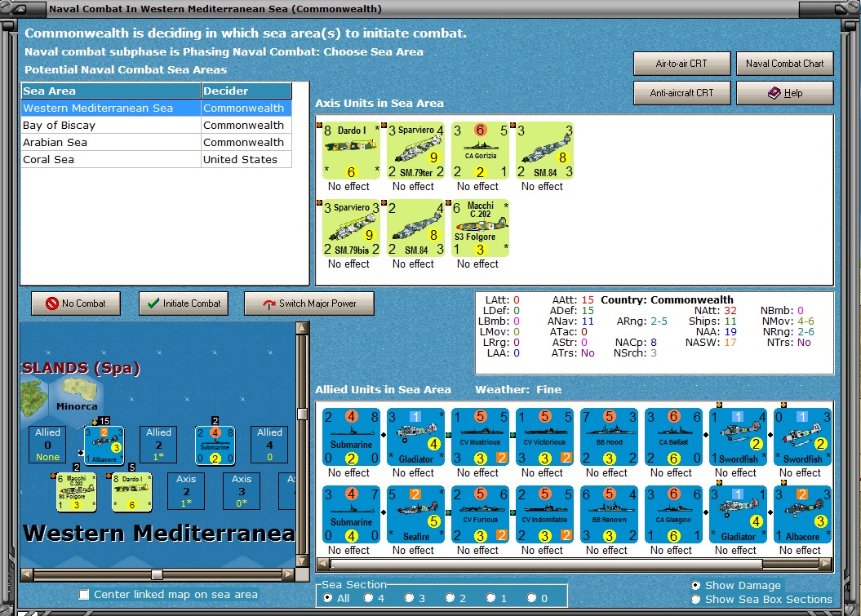Click the Allied 2 sea box on map
Screen dimensions: 861x616
tap(158, 444)
